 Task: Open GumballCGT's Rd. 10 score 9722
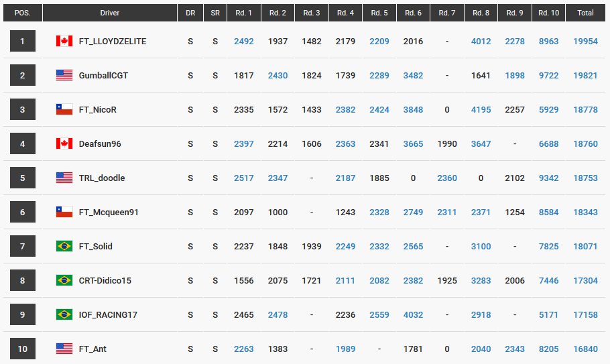(548, 76)
